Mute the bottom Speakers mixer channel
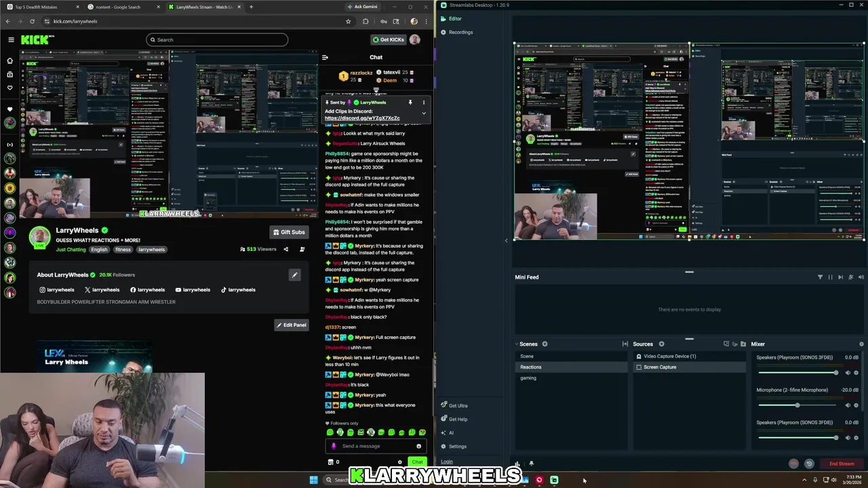This screenshot has width=868, height=488. click(847, 438)
